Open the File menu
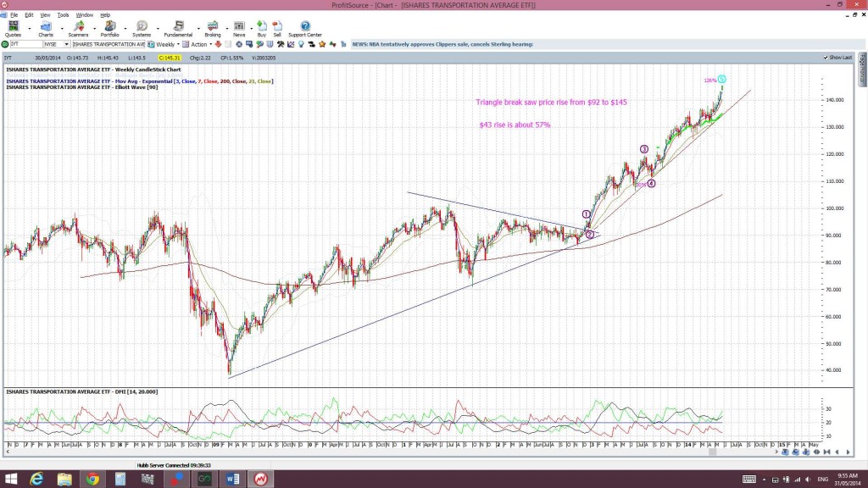Image resolution: width=868 pixels, height=488 pixels. pos(14,15)
